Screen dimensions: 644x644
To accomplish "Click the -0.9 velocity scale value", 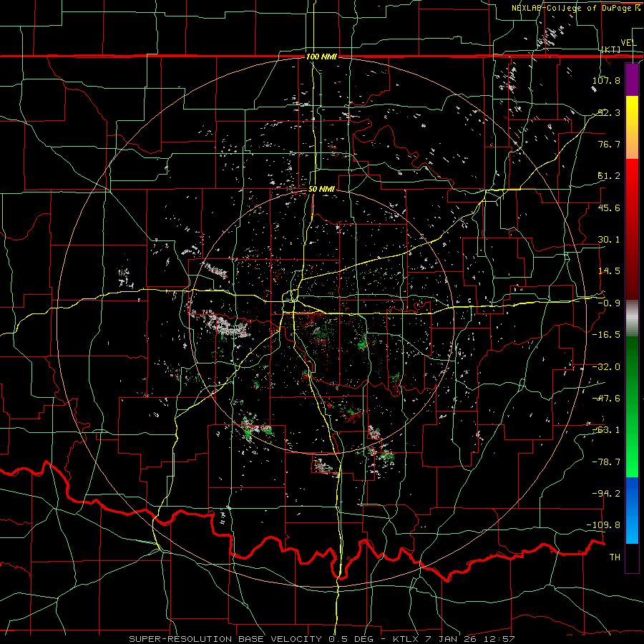I will 609,303.
